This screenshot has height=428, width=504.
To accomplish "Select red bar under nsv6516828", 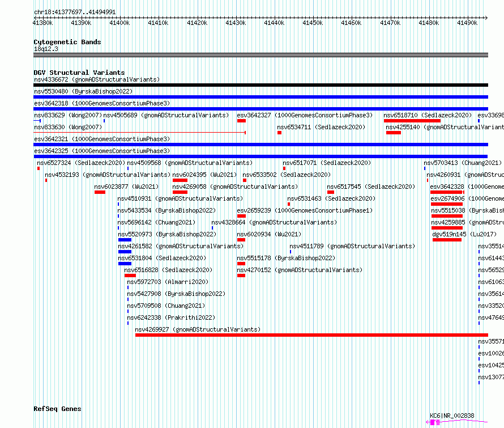I will tap(130, 276).
